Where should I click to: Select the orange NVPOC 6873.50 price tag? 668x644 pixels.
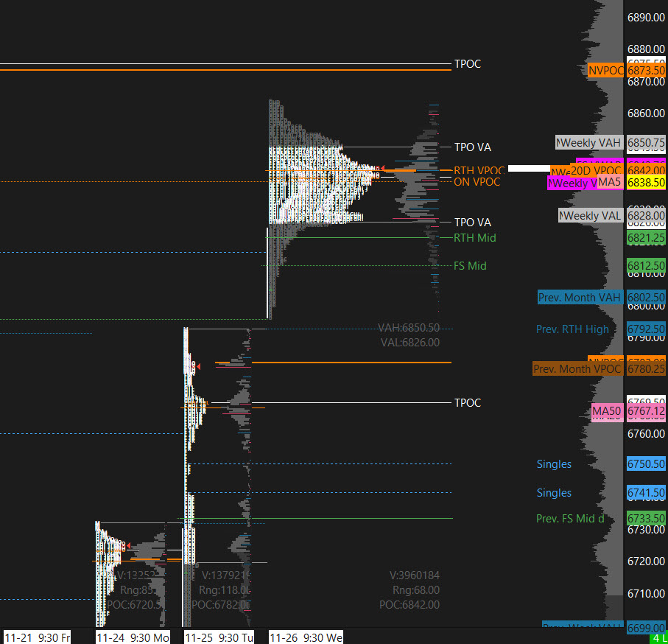646,70
